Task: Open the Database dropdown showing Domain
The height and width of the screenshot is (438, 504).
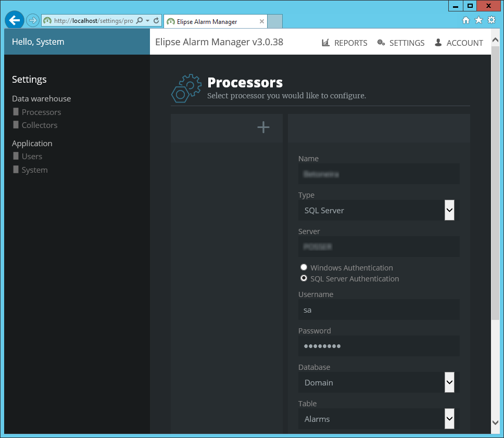Action: click(x=449, y=382)
